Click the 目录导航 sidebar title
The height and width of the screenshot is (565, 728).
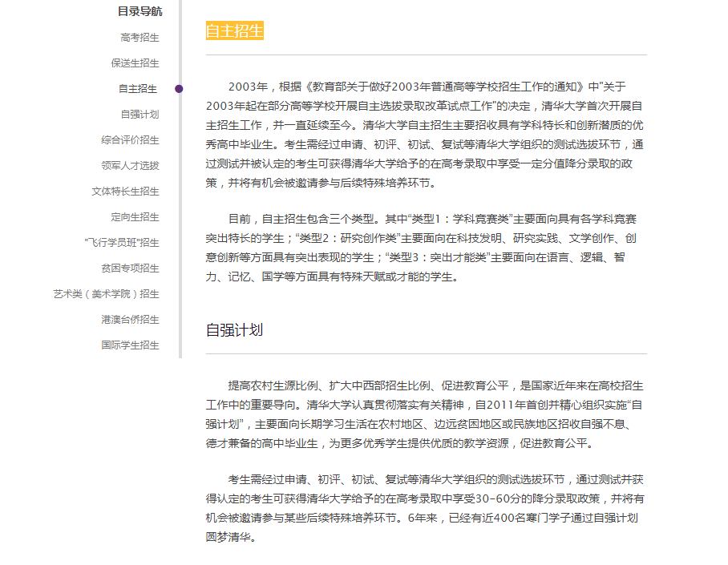(x=140, y=11)
